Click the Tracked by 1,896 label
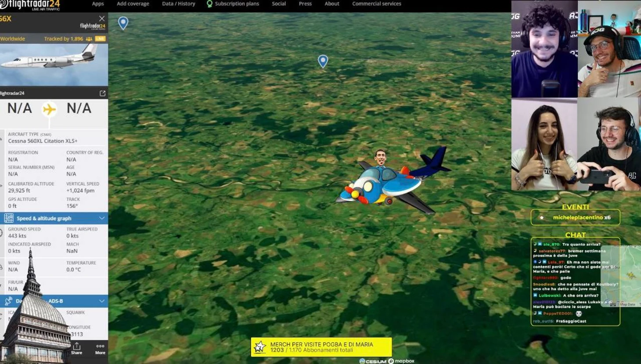Image resolution: width=641 pixels, height=364 pixels. (64, 39)
